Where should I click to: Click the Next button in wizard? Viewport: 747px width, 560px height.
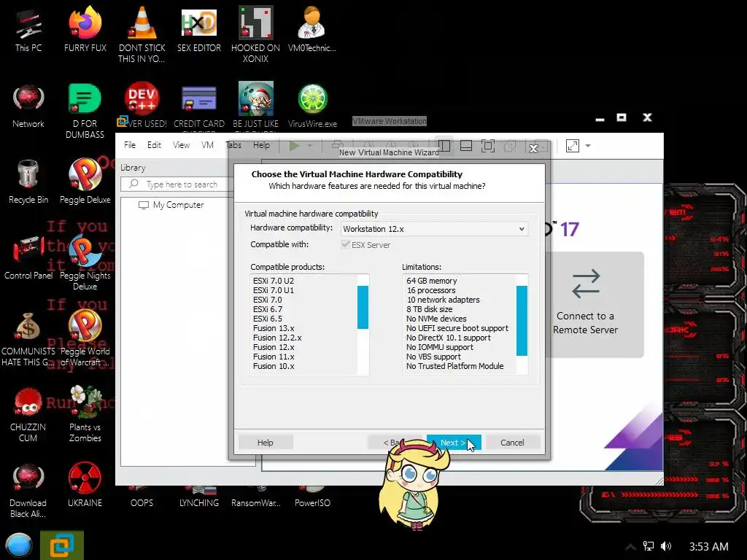point(454,443)
